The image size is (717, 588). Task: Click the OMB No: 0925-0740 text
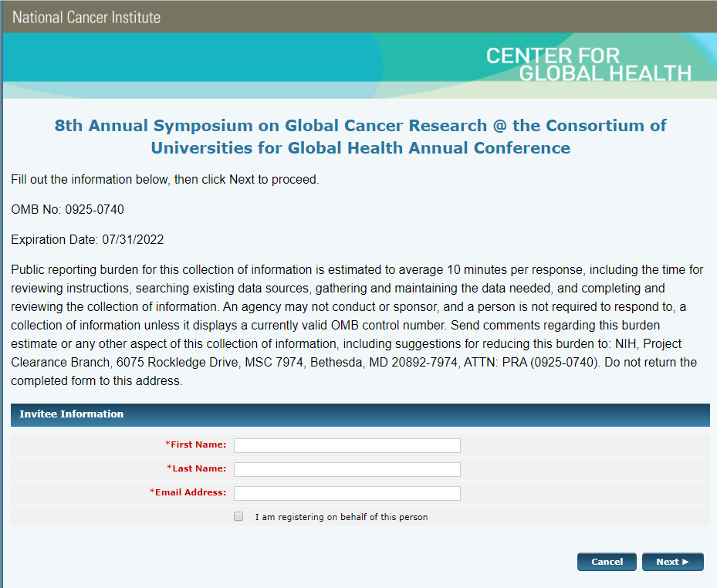coord(68,210)
